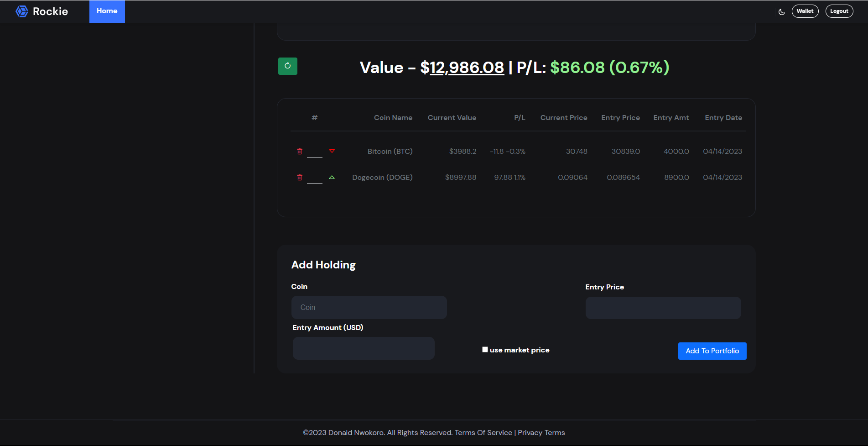Select the Bitcoin (BTC) coin name
The height and width of the screenshot is (446, 868).
[390, 152]
